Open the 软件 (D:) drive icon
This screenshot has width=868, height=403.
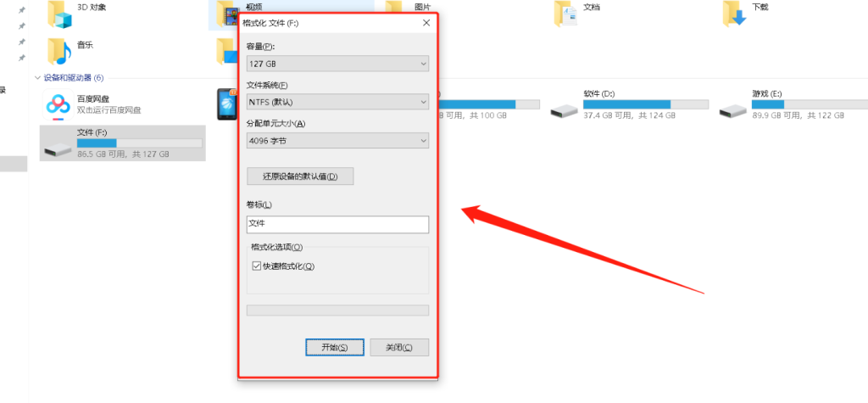[564, 110]
